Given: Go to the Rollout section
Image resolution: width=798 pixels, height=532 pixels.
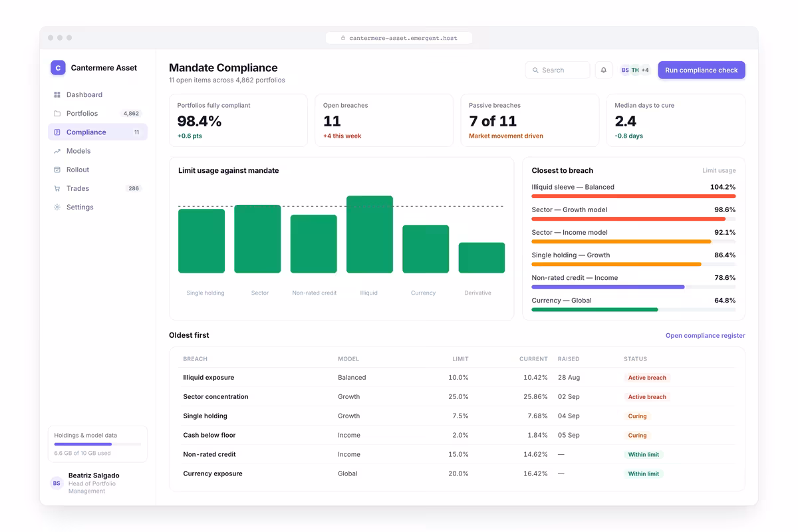Looking at the screenshot, I should (98, 170).
